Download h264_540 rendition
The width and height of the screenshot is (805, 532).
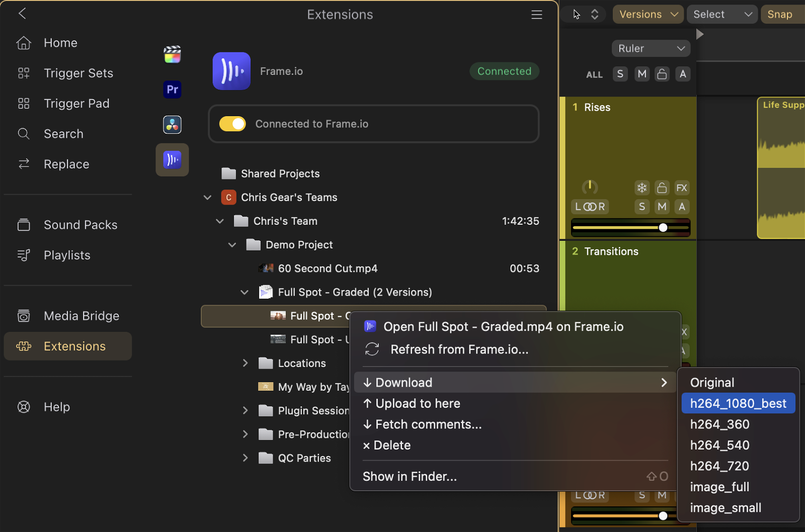(x=738, y=445)
